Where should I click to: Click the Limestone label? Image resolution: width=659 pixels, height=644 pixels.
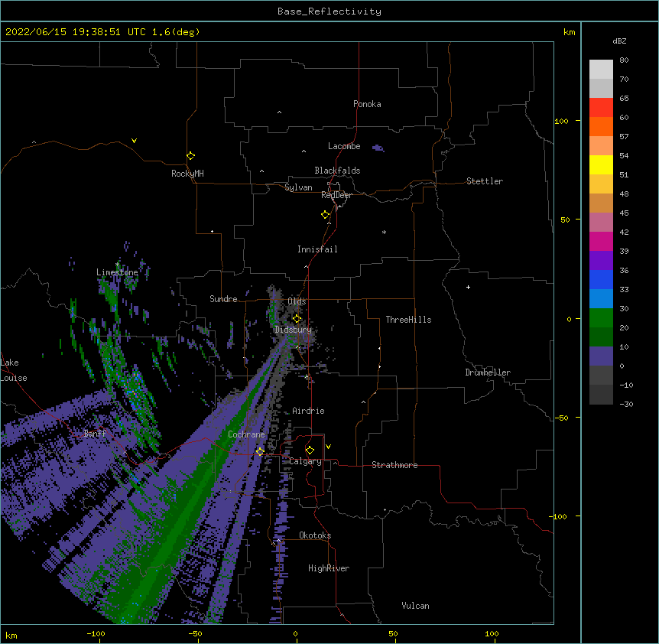point(117,272)
